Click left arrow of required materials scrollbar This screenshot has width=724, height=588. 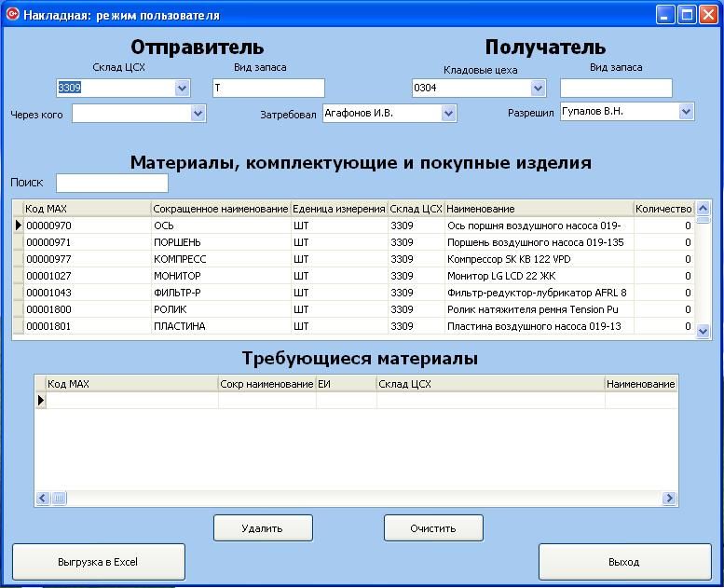(43, 498)
